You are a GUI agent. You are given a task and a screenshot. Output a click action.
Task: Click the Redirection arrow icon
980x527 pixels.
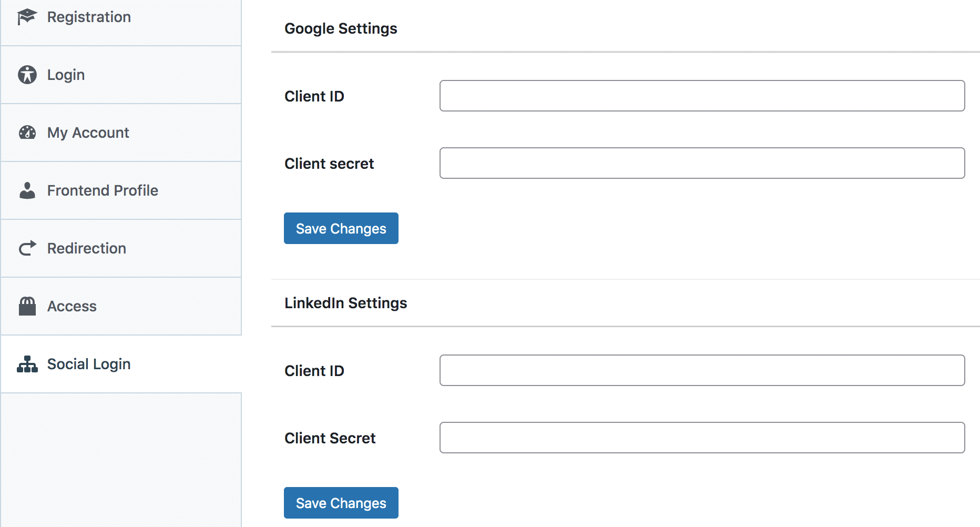coord(27,248)
